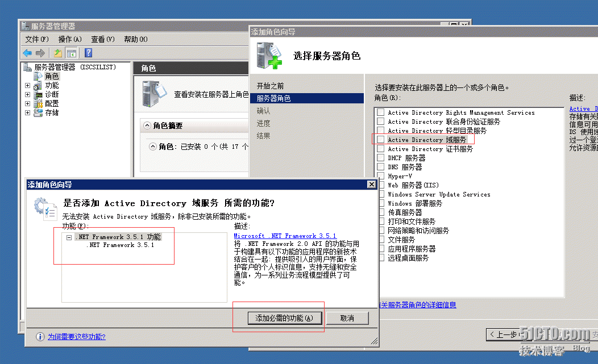This screenshot has height=364, width=598.
Task: Click Hyper-V role label
Action: pyautogui.click(x=400, y=176)
